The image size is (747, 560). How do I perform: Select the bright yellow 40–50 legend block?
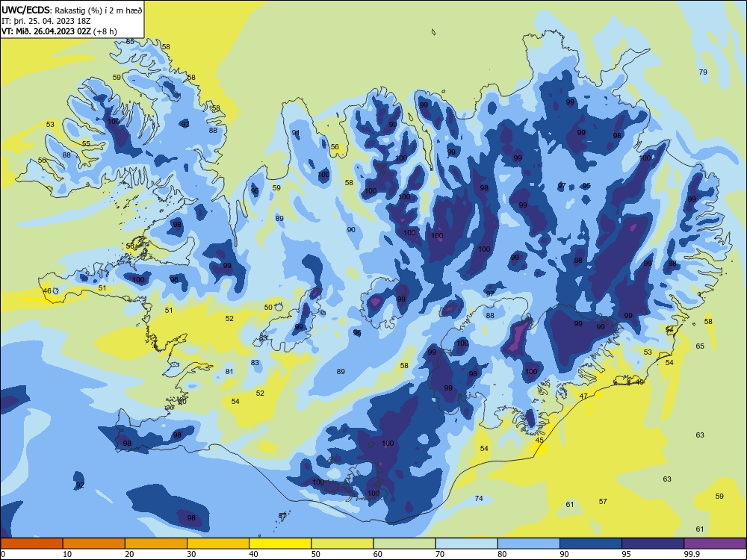[280, 544]
